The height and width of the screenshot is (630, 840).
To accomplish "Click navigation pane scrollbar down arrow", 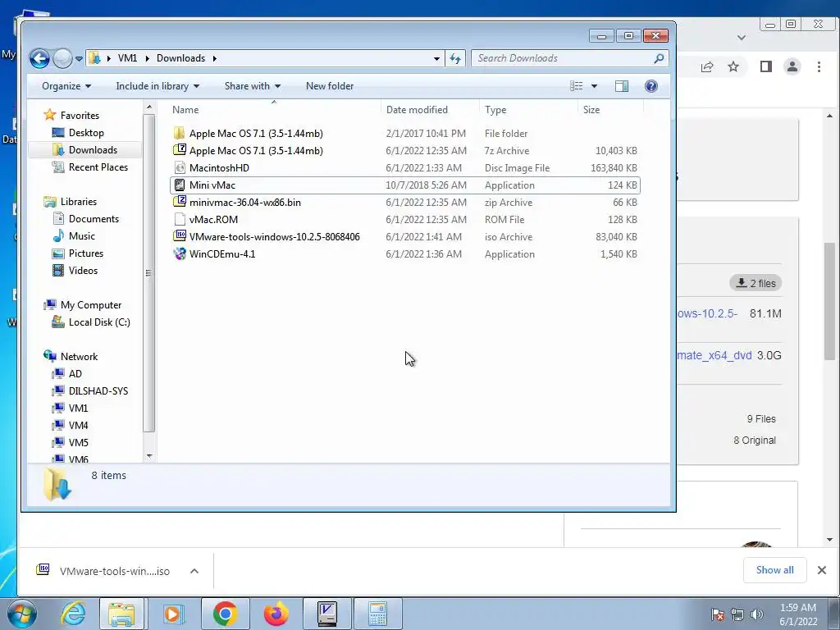I will [149, 456].
